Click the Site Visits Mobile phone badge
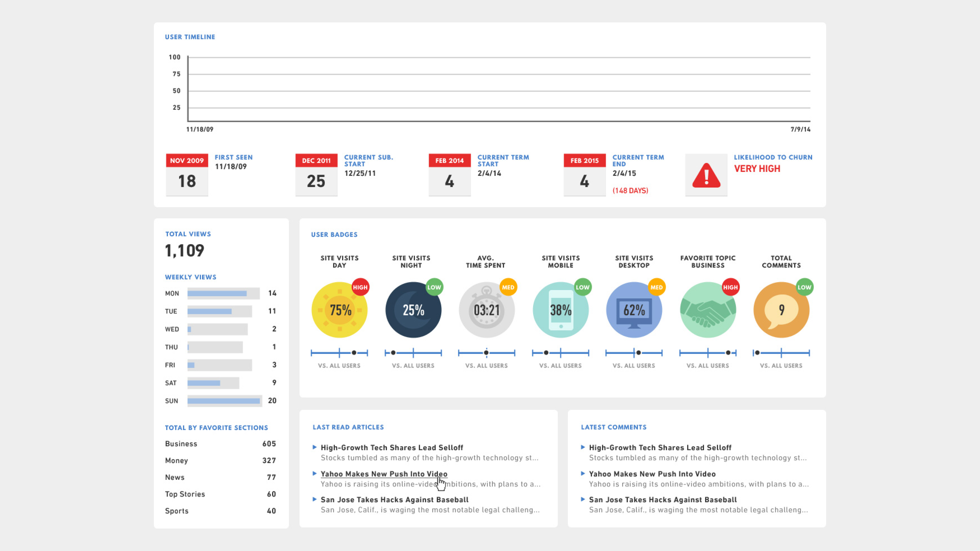 (560, 310)
